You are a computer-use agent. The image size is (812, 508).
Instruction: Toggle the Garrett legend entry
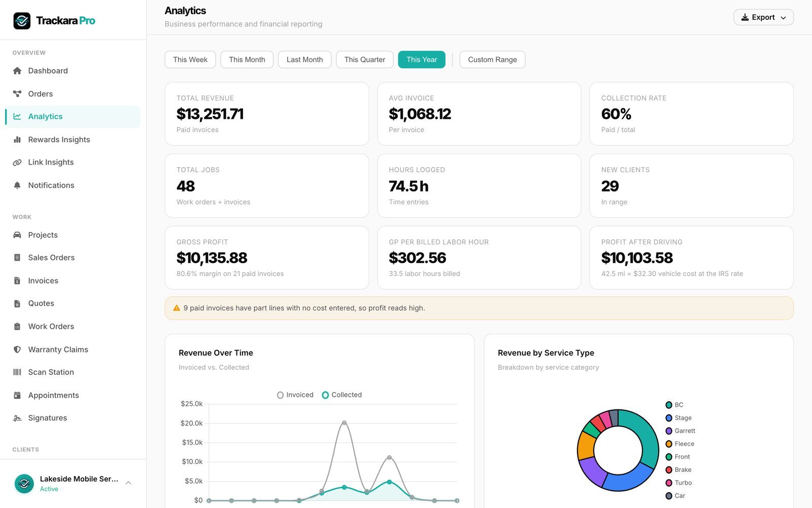pyautogui.click(x=681, y=431)
